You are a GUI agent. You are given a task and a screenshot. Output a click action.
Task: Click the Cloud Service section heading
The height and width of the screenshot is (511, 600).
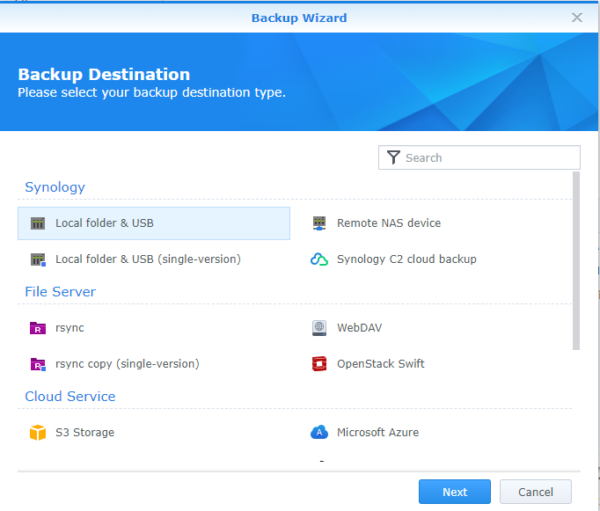[70, 397]
